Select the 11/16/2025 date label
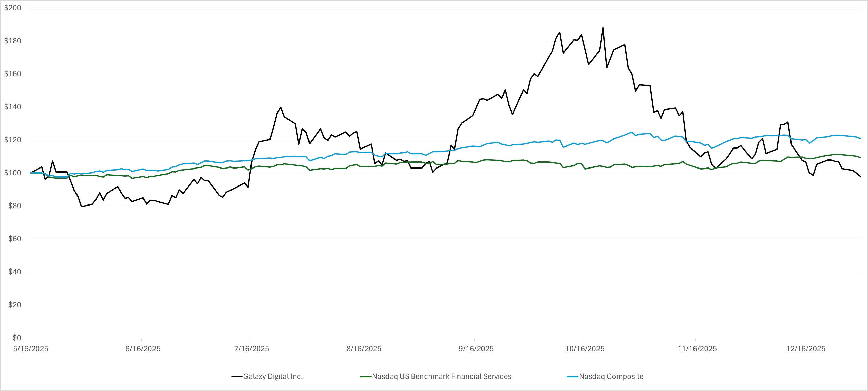Viewport: 868px width, 391px height. point(697,349)
